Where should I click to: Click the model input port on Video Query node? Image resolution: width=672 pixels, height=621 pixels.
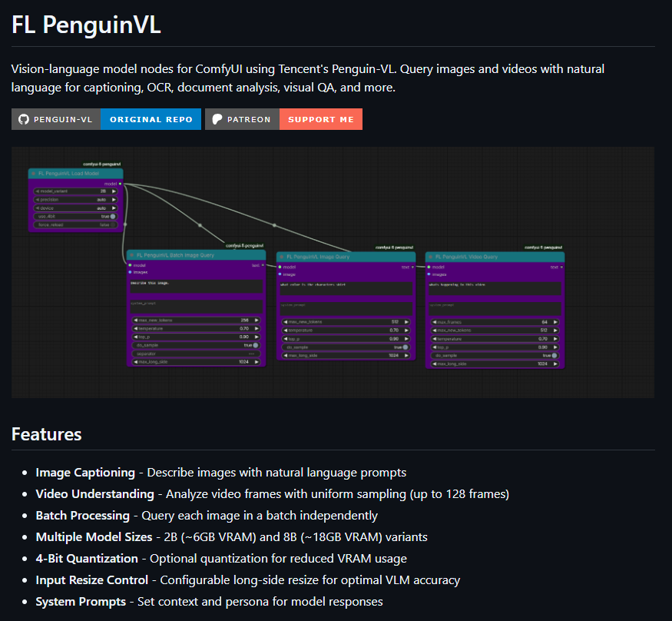click(429, 267)
